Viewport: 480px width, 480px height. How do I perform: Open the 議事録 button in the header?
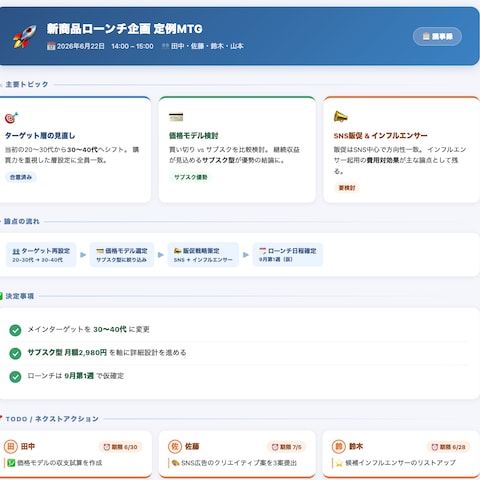(x=437, y=36)
